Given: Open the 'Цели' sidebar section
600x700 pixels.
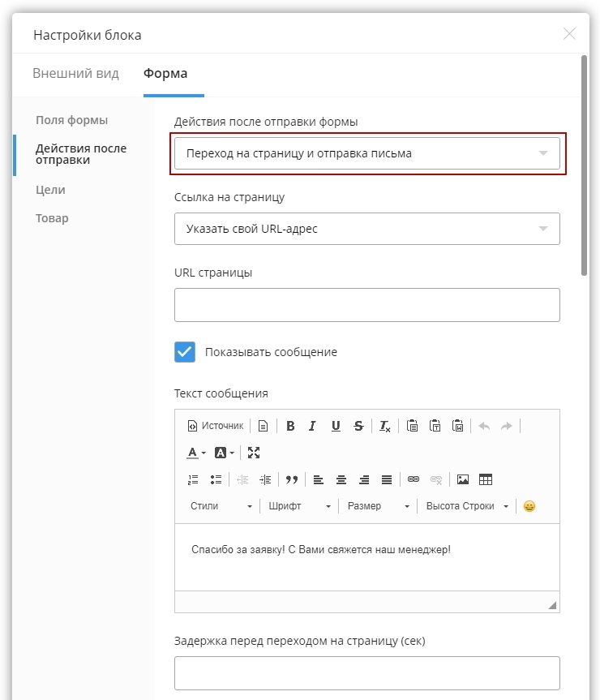Looking at the screenshot, I should point(50,190).
